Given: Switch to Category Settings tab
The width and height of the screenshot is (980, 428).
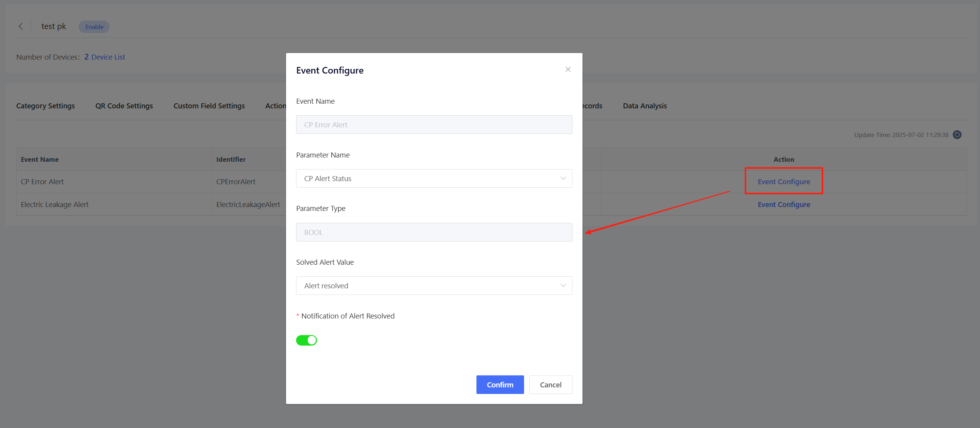Looking at the screenshot, I should coord(45,106).
